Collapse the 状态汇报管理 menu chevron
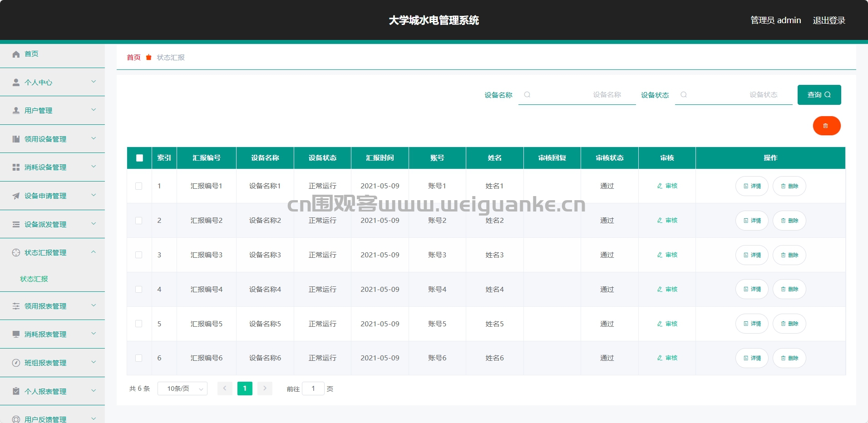868x423 pixels. click(x=94, y=252)
